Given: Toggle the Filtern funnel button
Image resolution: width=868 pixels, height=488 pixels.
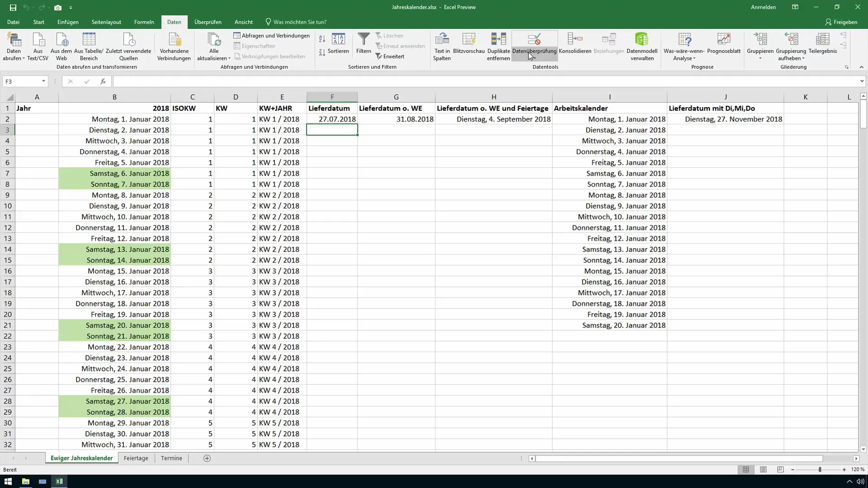Looking at the screenshot, I should pyautogui.click(x=363, y=43).
